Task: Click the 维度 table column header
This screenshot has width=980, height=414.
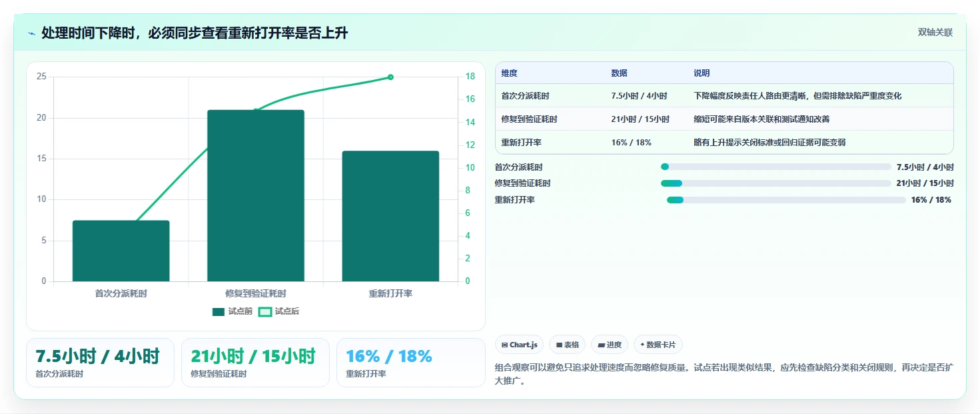Action: [x=510, y=73]
